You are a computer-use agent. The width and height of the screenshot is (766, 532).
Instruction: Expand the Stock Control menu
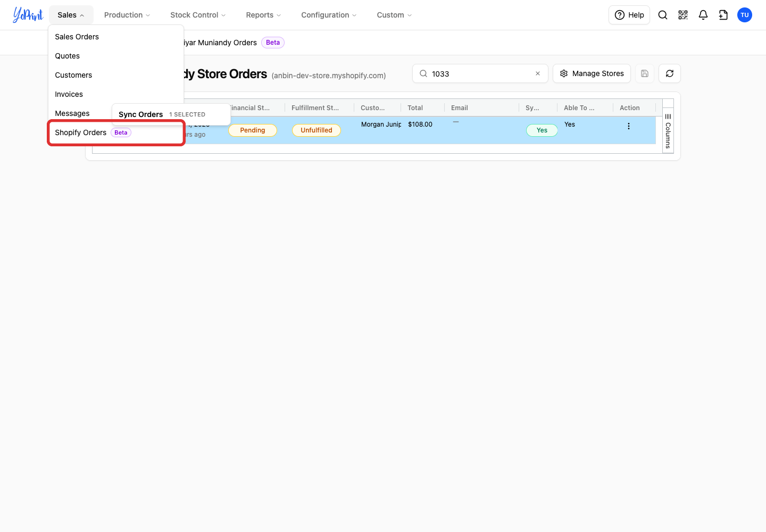[198, 15]
